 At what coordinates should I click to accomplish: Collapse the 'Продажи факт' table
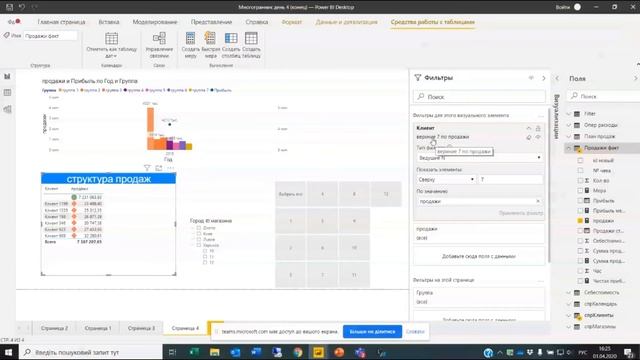[x=569, y=148]
